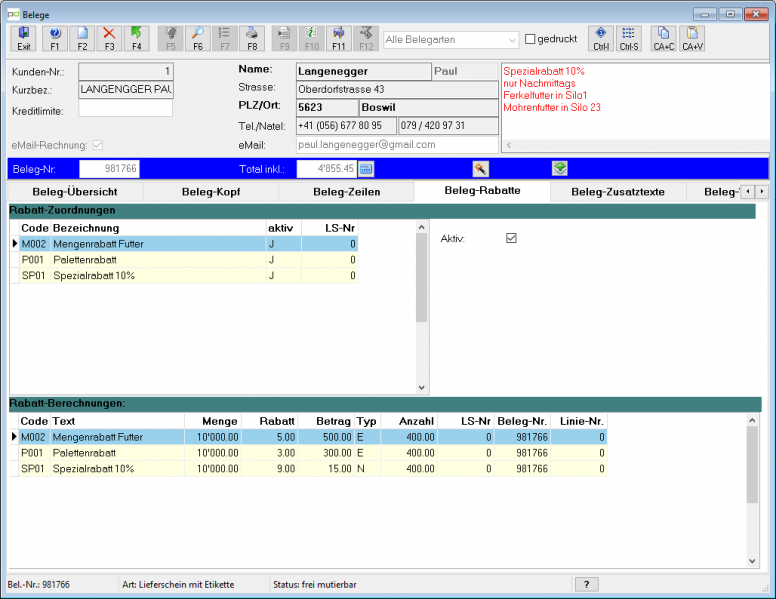
Task: Click the notes field left scroll arrow
Action: [x=509, y=145]
